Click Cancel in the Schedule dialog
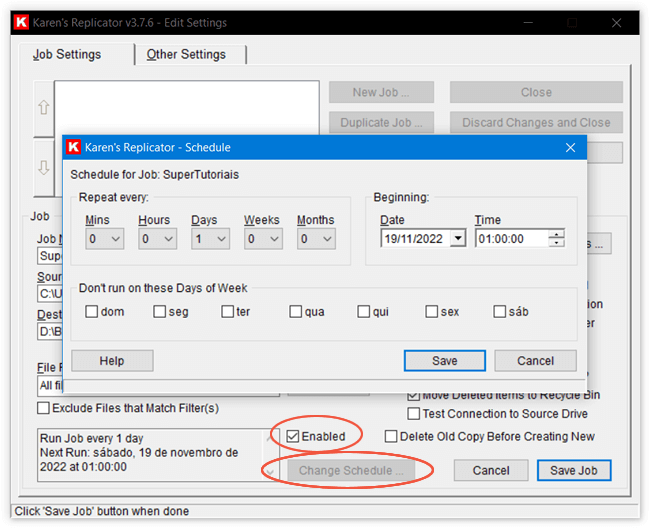Viewport: 650px width, 528px height. coord(536,361)
